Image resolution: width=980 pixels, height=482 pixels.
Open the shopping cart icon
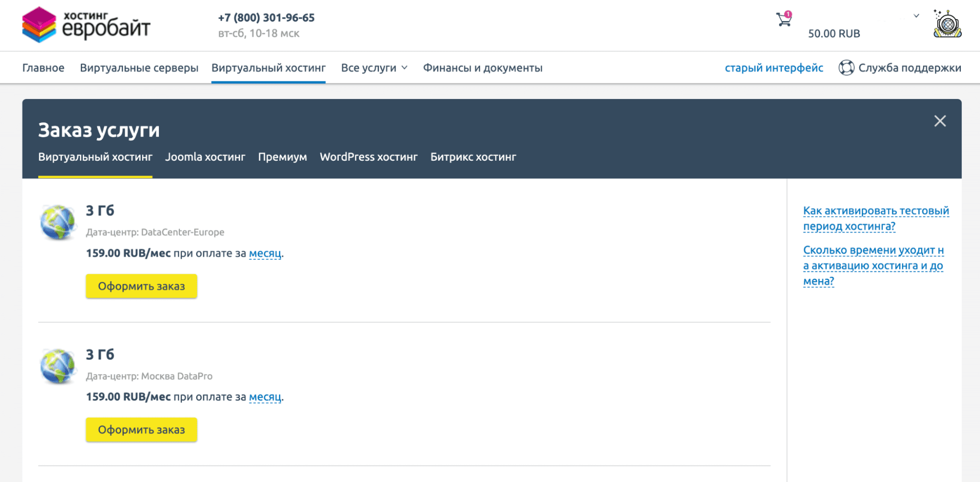point(783,20)
